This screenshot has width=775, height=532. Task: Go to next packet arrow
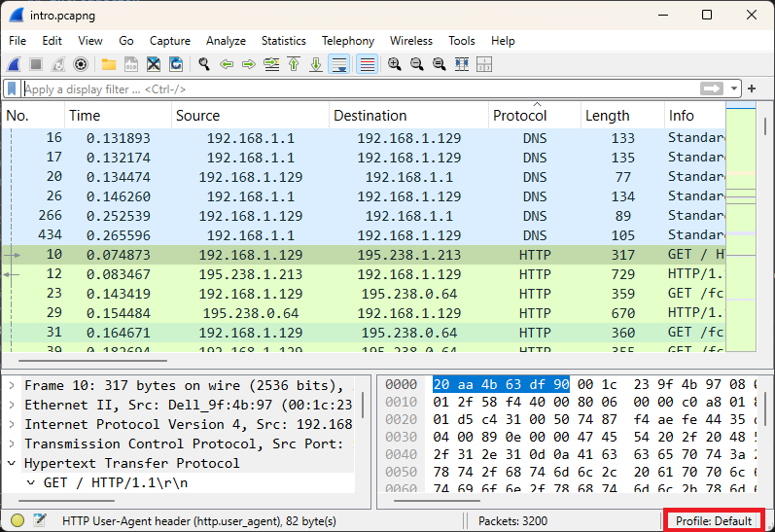249,64
